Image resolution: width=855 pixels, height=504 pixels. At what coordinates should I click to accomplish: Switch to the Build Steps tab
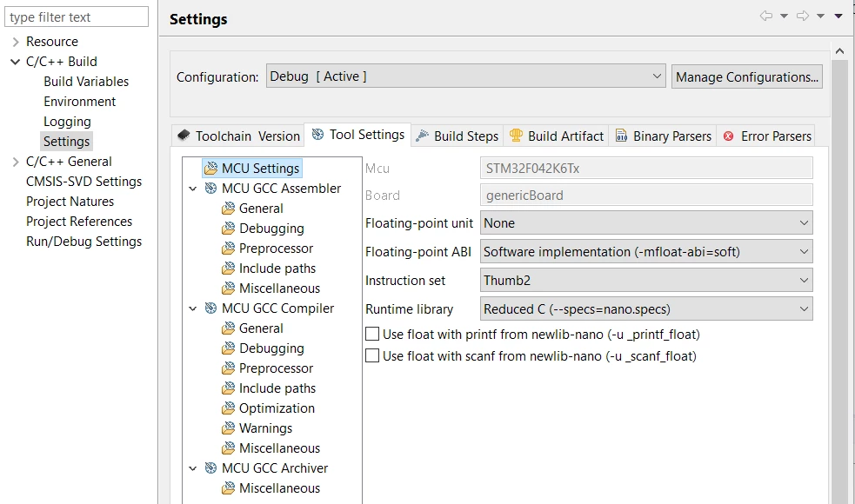coord(457,136)
